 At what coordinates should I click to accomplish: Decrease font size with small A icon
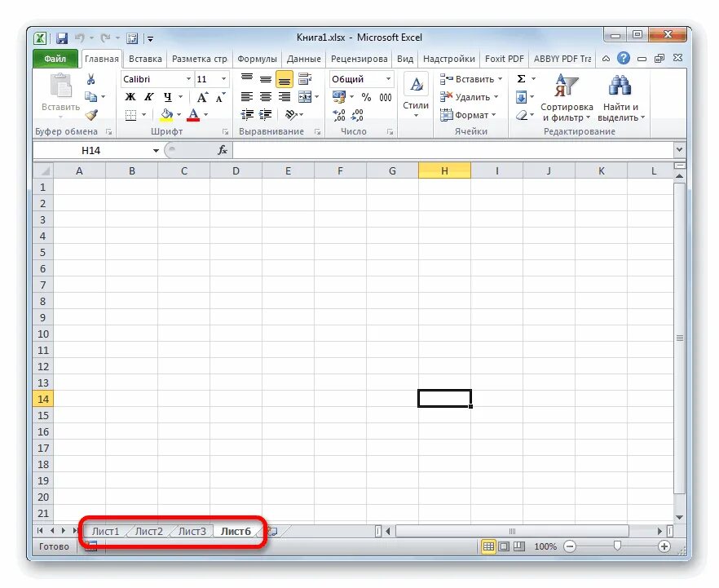(x=220, y=97)
